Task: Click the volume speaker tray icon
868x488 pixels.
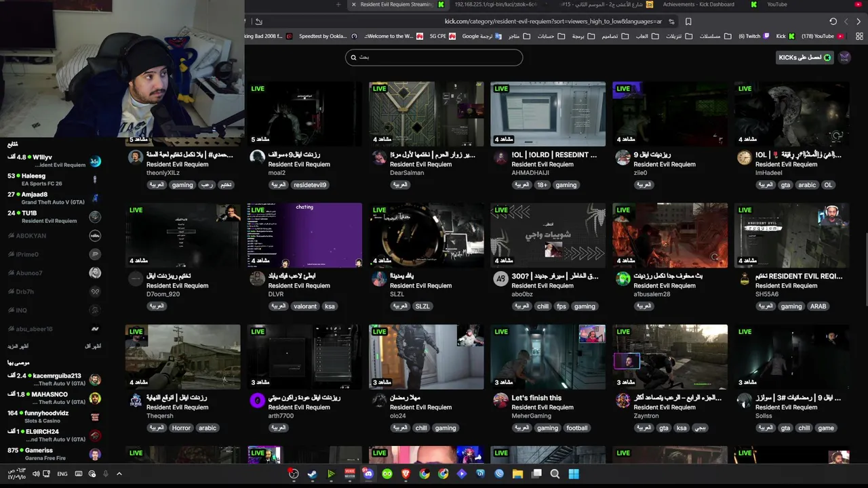Action: tap(36, 474)
